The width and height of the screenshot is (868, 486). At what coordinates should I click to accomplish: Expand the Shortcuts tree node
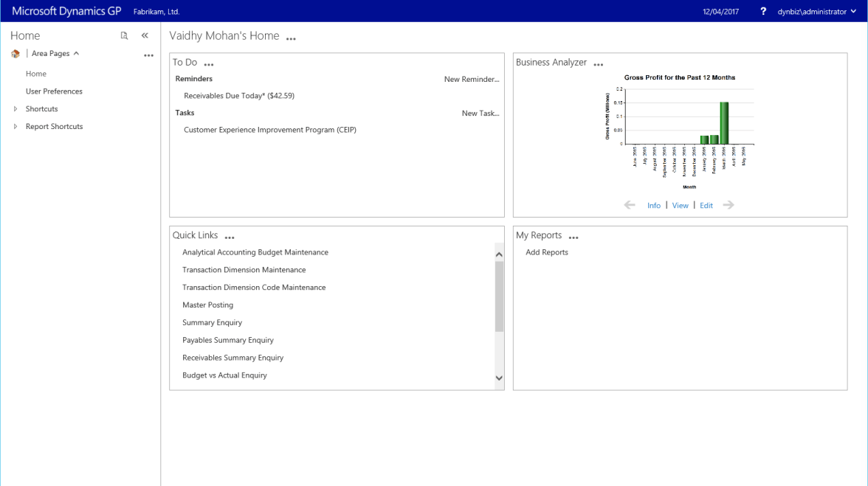pyautogui.click(x=15, y=109)
